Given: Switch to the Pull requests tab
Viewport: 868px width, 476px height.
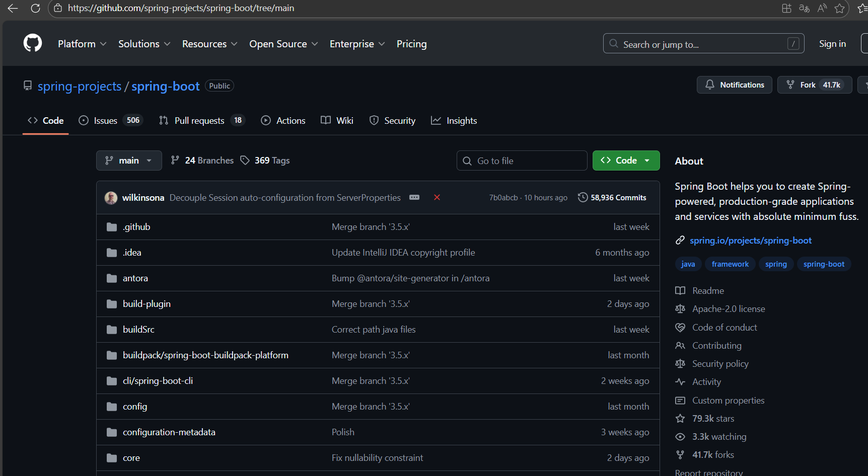Looking at the screenshot, I should pyautogui.click(x=201, y=120).
